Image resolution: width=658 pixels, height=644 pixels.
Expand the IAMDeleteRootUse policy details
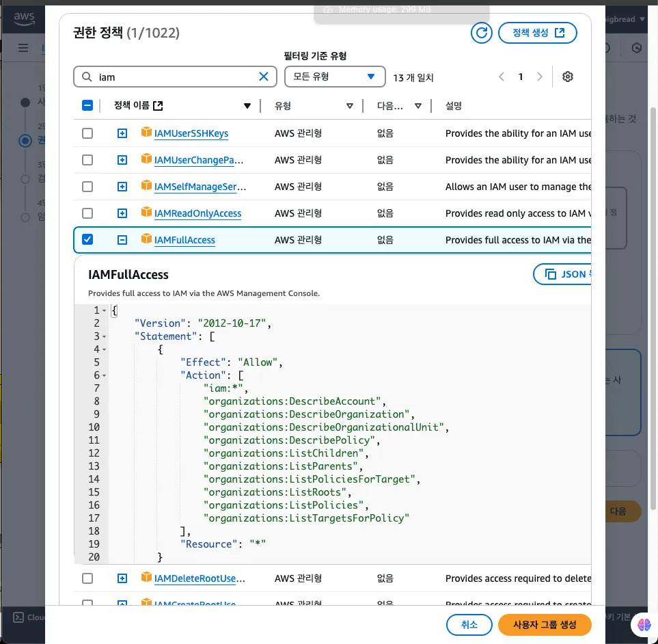[122, 578]
